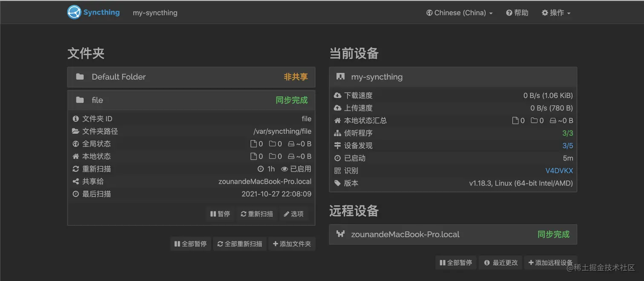
Task: Click the 非共享 status label
Action: [296, 77]
